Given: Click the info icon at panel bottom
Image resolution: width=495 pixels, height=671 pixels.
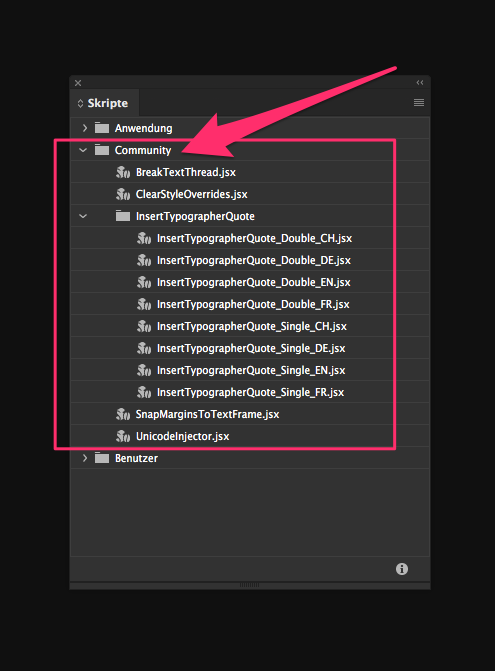Looking at the screenshot, I should (x=402, y=569).
